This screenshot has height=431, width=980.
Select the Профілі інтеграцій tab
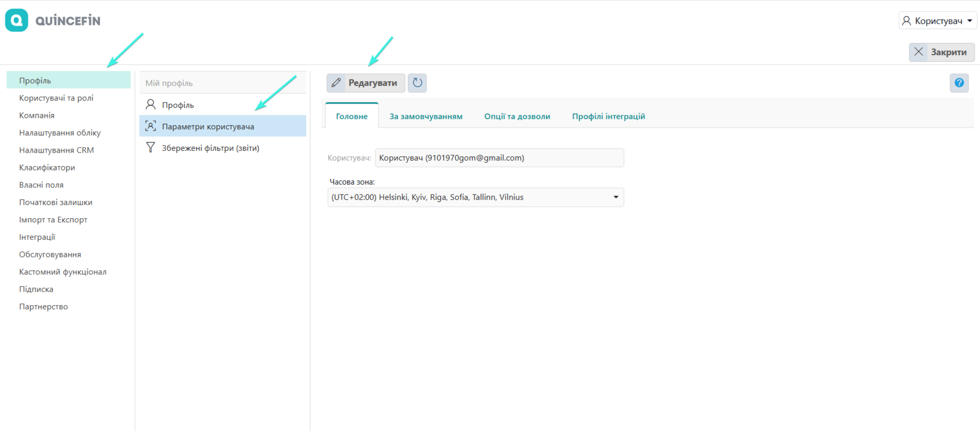pyautogui.click(x=608, y=116)
